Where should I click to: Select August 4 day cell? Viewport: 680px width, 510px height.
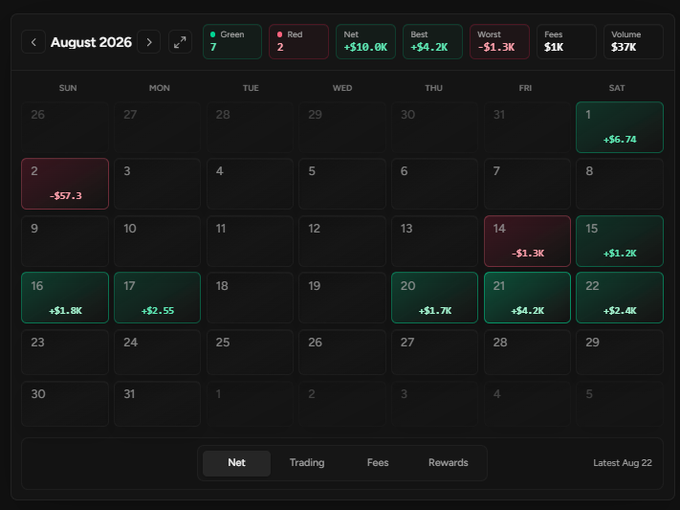(x=250, y=184)
